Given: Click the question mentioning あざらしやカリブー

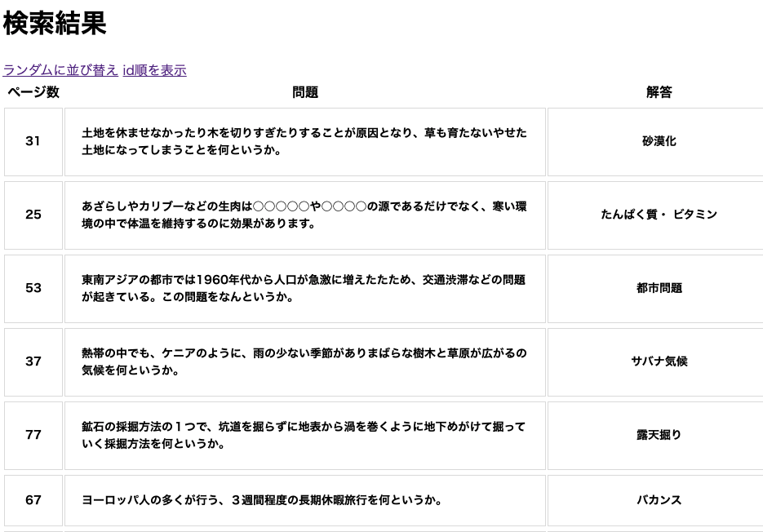Looking at the screenshot, I should click(x=304, y=215).
